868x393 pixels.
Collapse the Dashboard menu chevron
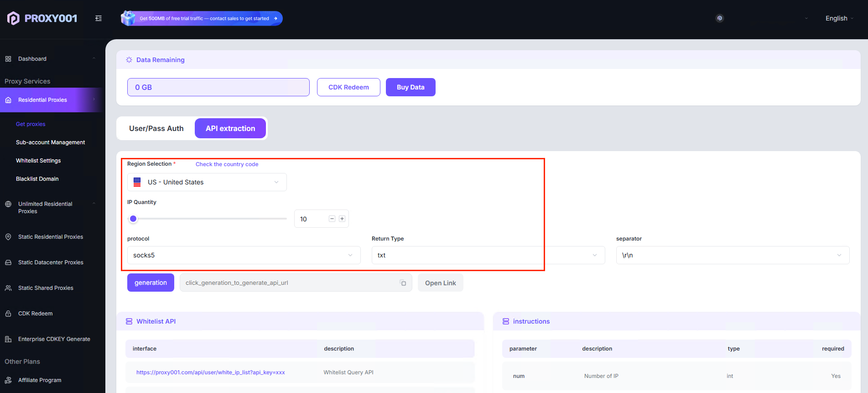(94, 58)
